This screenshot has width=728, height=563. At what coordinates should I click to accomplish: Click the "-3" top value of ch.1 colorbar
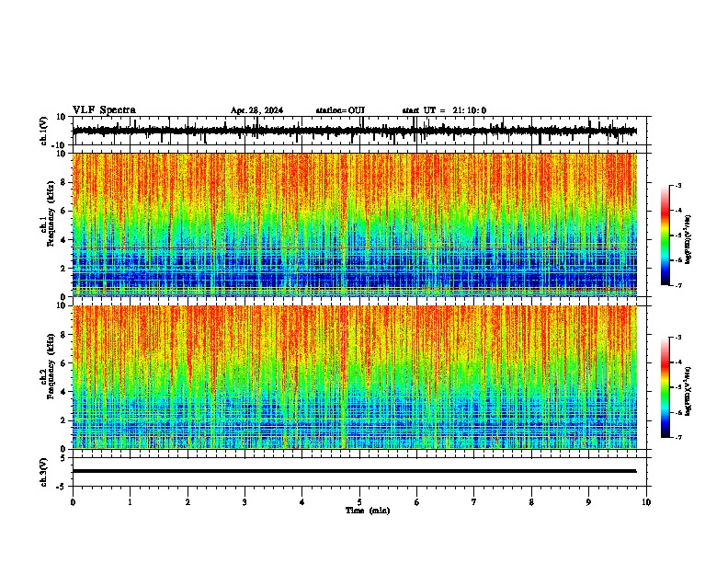678,186
